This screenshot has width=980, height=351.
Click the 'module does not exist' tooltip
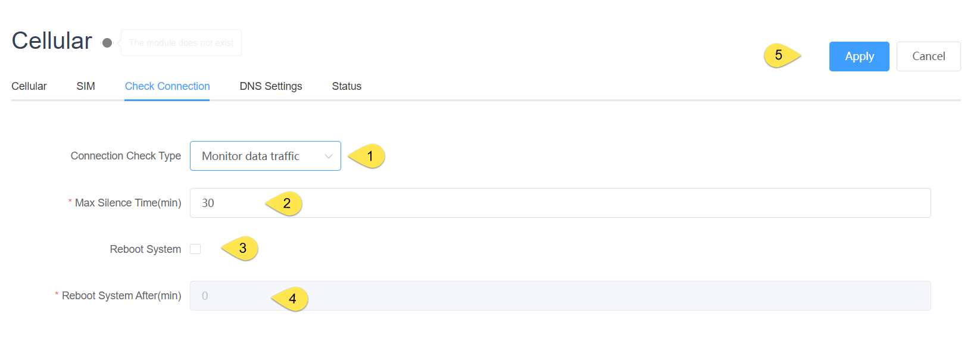pyautogui.click(x=181, y=43)
